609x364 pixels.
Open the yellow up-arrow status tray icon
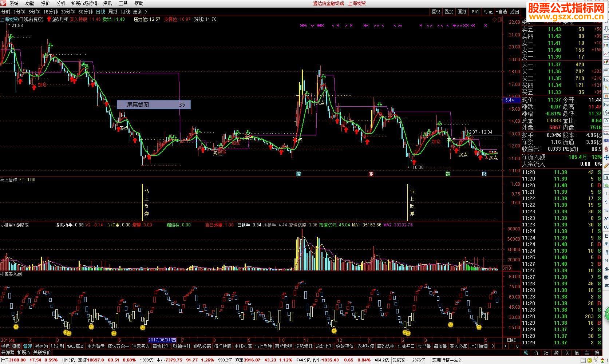click(590, 360)
